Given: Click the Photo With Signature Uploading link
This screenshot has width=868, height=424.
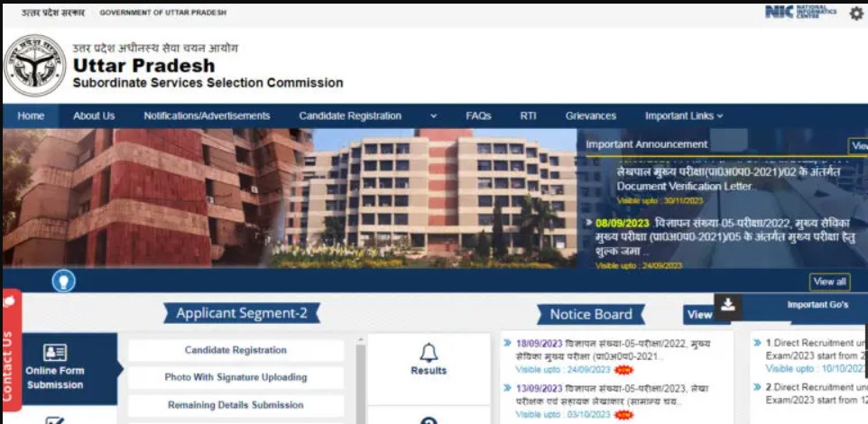Looking at the screenshot, I should click(x=235, y=377).
